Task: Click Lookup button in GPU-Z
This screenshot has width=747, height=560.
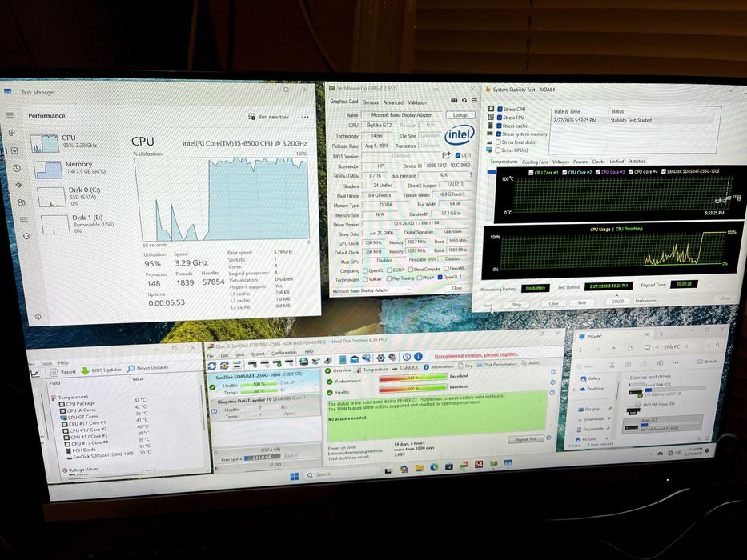Action: [460, 114]
